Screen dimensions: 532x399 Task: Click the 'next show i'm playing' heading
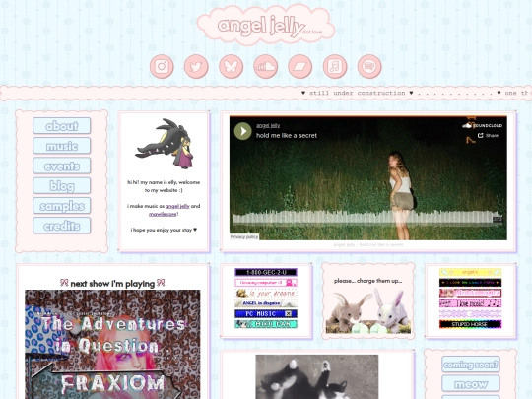[x=112, y=284]
